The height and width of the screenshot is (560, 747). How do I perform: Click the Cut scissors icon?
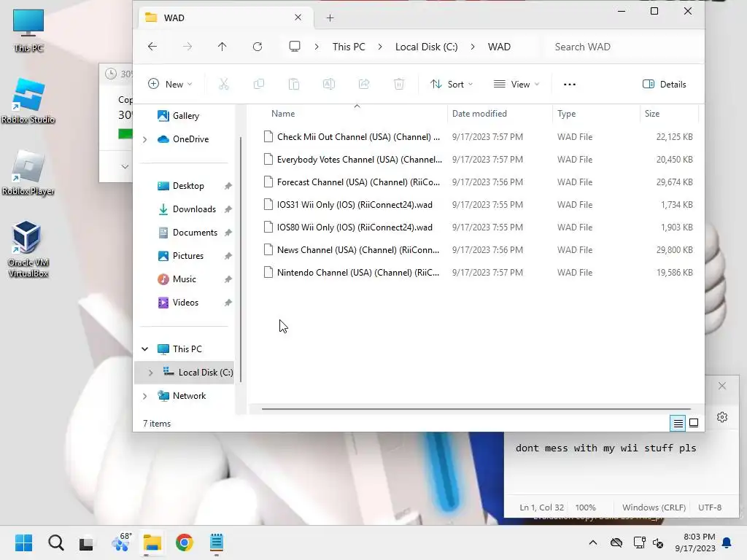223,85
